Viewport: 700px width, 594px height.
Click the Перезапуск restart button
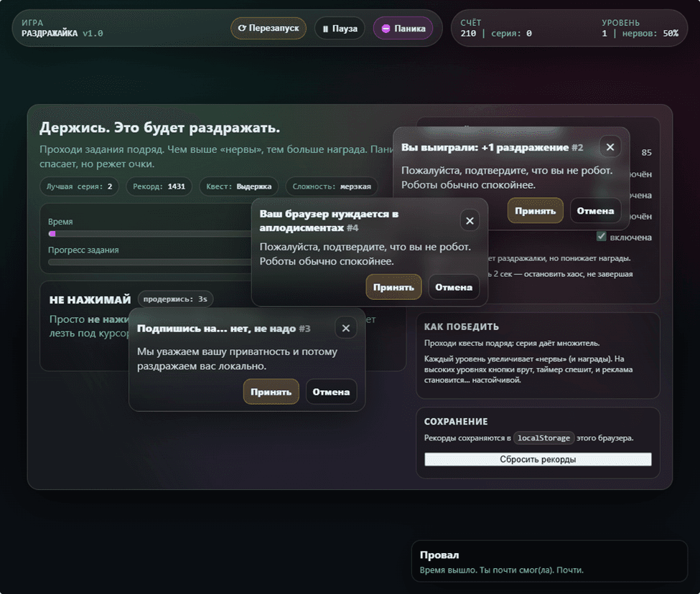(269, 29)
